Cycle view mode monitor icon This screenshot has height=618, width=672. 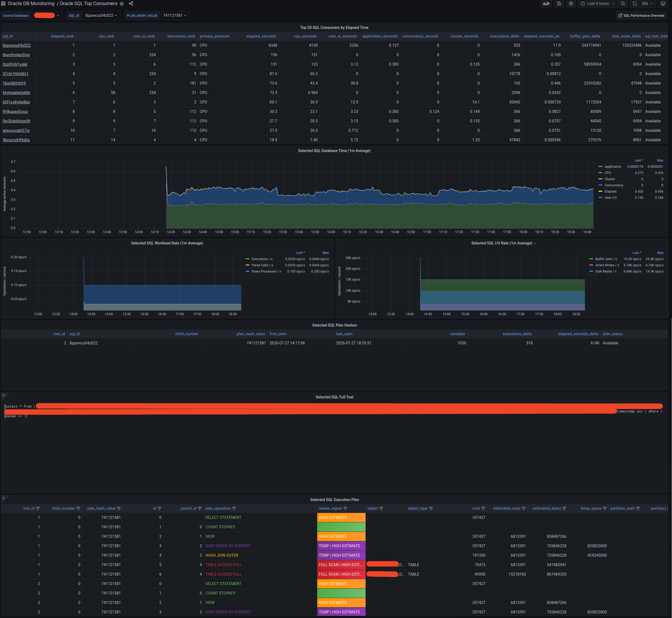tap(663, 4)
